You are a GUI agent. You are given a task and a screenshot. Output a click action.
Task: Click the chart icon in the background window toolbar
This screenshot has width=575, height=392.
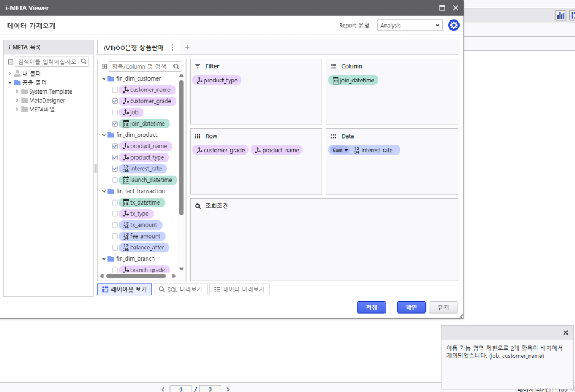point(561,15)
